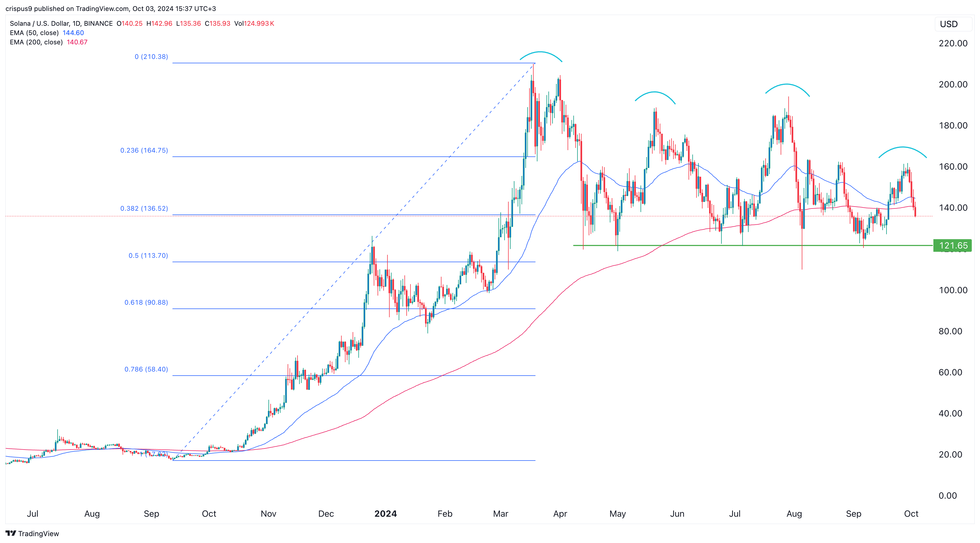Click the 220.00 price axis label
This screenshot has width=980, height=543.
[953, 43]
